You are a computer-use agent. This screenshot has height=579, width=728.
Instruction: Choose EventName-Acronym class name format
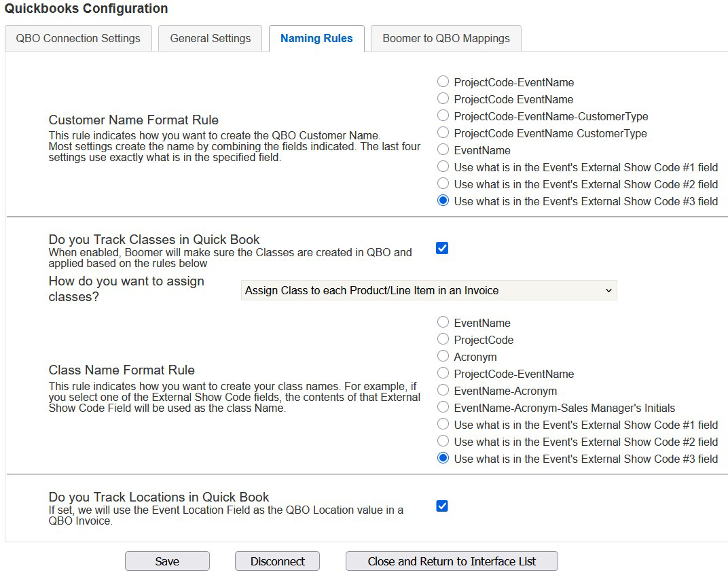click(443, 390)
